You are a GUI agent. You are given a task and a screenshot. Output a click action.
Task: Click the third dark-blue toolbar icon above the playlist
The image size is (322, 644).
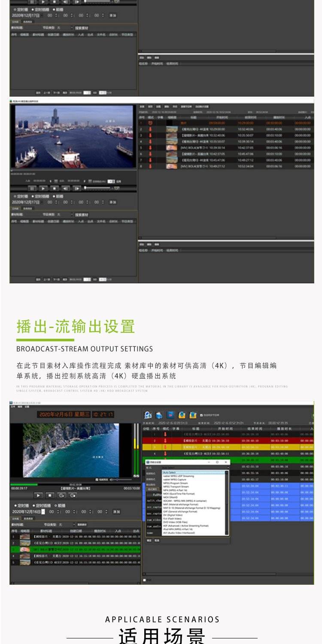coord(170,415)
